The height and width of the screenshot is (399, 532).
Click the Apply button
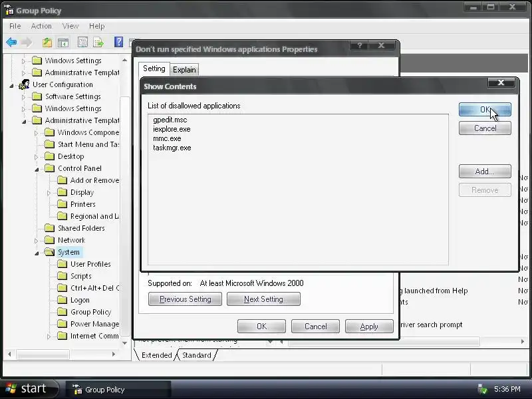click(369, 327)
